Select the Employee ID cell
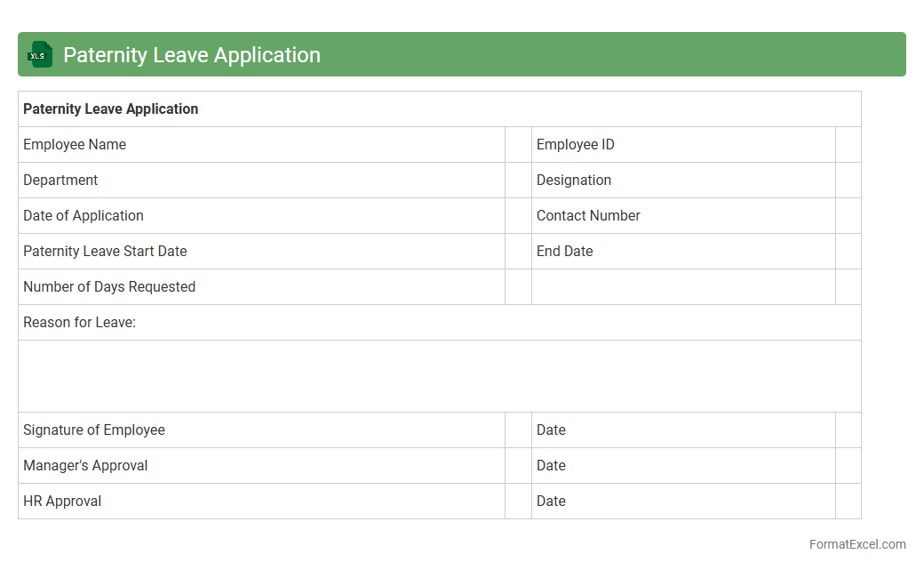924x570 pixels. click(576, 145)
